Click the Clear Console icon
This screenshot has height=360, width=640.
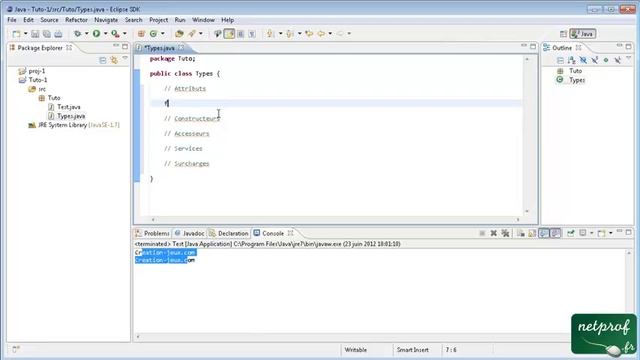pos(520,233)
